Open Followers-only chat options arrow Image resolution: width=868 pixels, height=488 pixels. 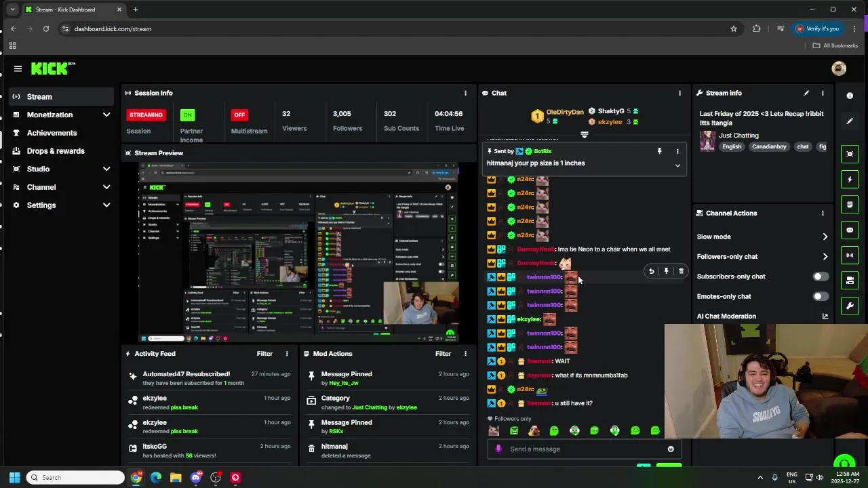click(x=825, y=257)
